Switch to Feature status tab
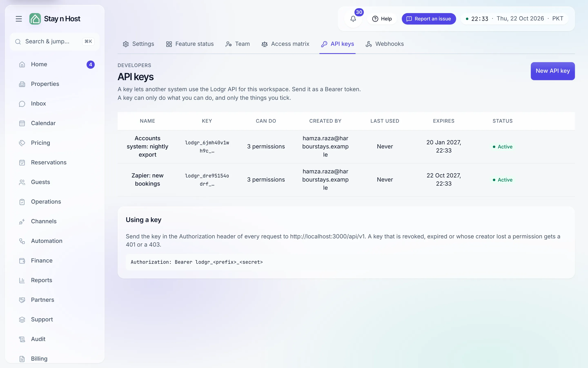Image resolution: width=588 pixels, height=368 pixels. click(190, 44)
